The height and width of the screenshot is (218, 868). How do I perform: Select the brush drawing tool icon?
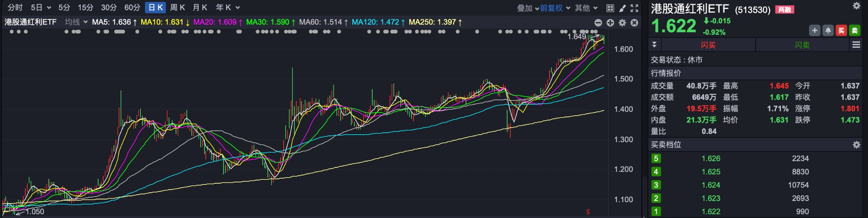pyautogui.click(x=622, y=8)
